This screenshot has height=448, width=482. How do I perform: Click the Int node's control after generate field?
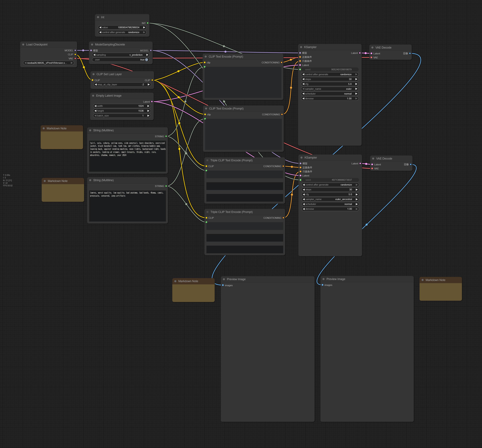tap(122, 32)
